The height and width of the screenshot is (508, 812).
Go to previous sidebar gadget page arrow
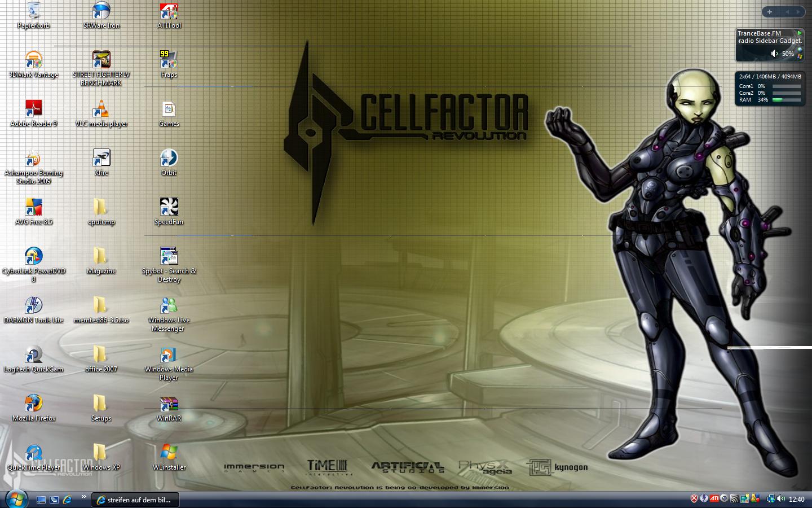[x=787, y=12]
